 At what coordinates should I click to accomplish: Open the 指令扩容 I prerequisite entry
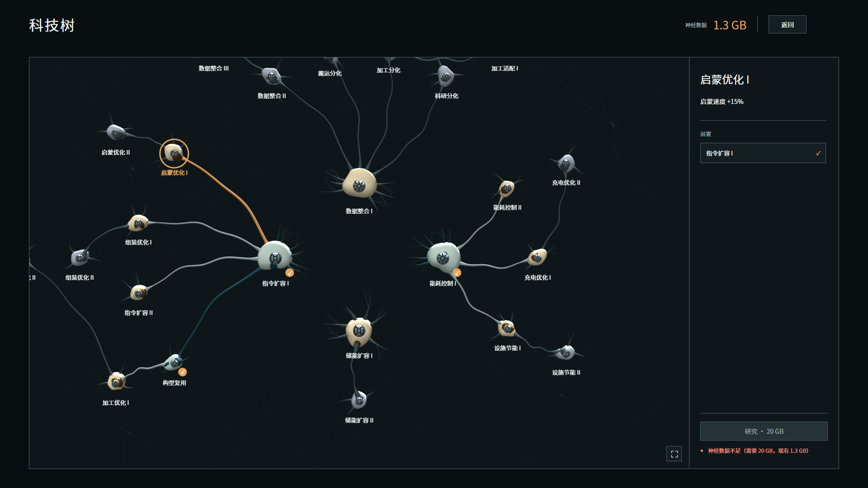click(763, 153)
